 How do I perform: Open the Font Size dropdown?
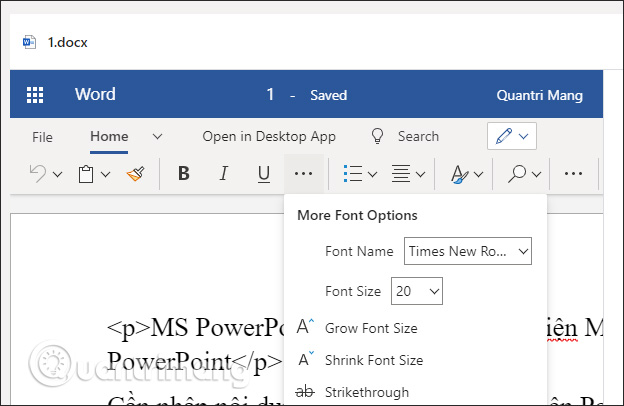click(x=417, y=291)
